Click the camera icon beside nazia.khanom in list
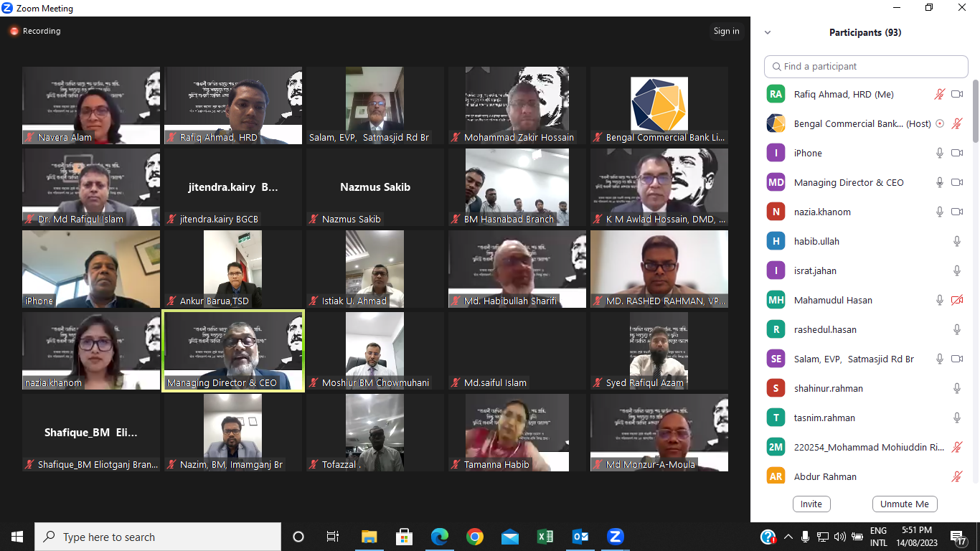Image resolution: width=980 pixels, height=551 pixels. click(x=956, y=212)
